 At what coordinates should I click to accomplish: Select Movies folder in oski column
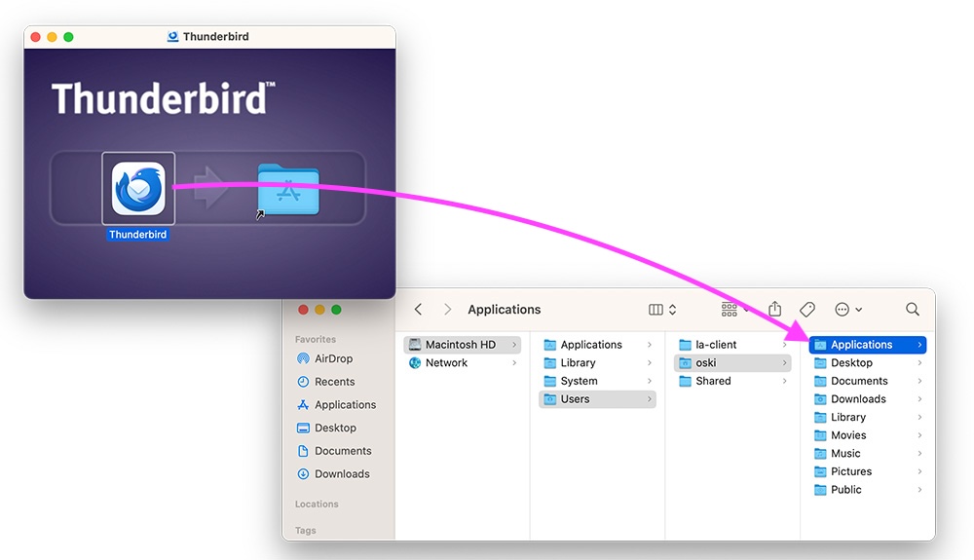tap(868, 434)
